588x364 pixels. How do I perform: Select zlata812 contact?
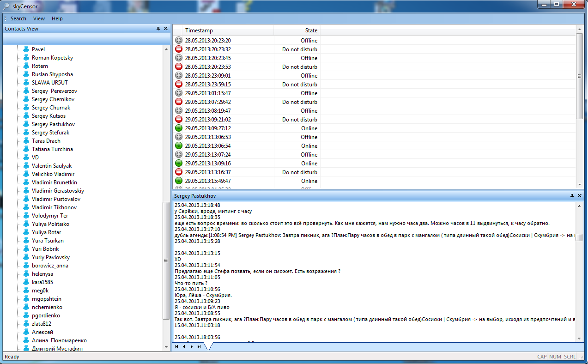42,324
